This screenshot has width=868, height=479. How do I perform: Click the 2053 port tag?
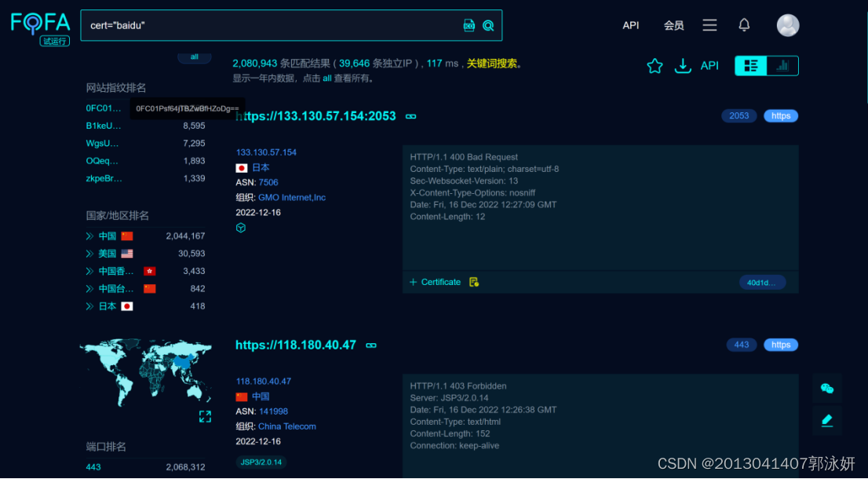tap(739, 115)
